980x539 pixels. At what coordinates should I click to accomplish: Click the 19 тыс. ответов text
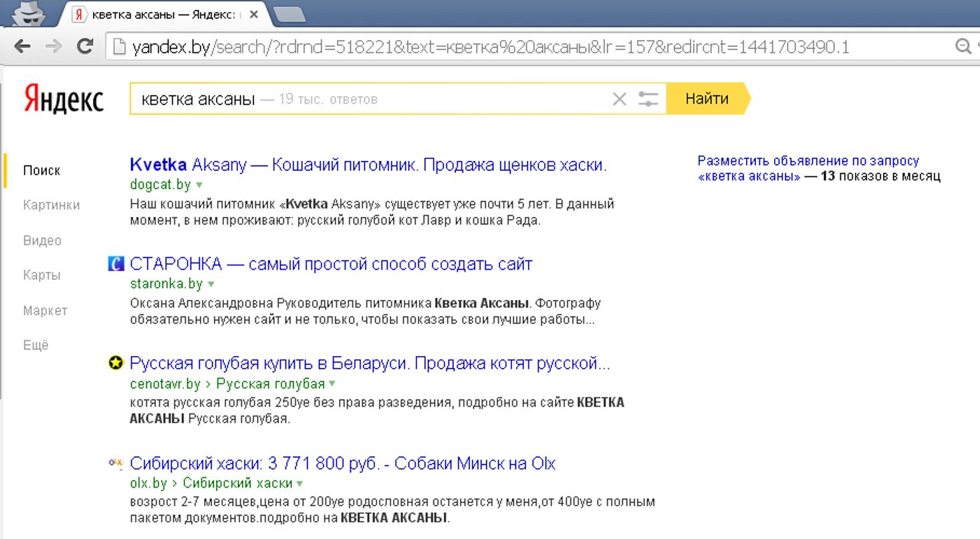pyautogui.click(x=328, y=100)
